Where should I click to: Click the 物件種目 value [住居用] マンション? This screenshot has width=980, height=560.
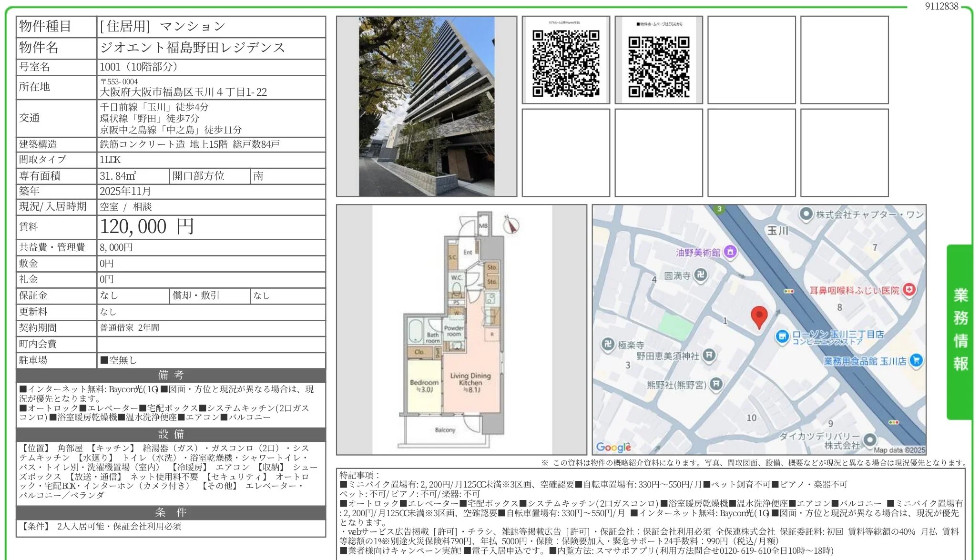click(x=162, y=26)
